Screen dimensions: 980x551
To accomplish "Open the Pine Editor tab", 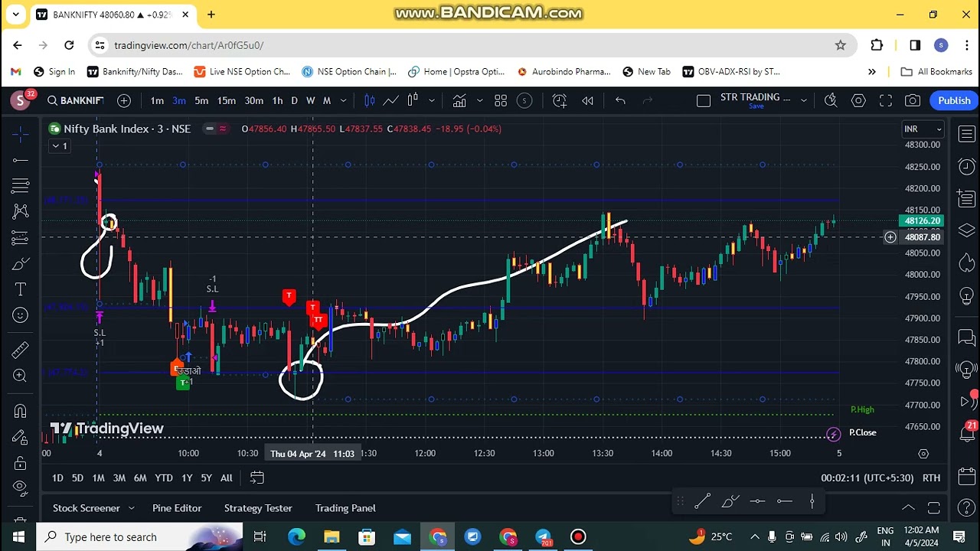I will [177, 508].
